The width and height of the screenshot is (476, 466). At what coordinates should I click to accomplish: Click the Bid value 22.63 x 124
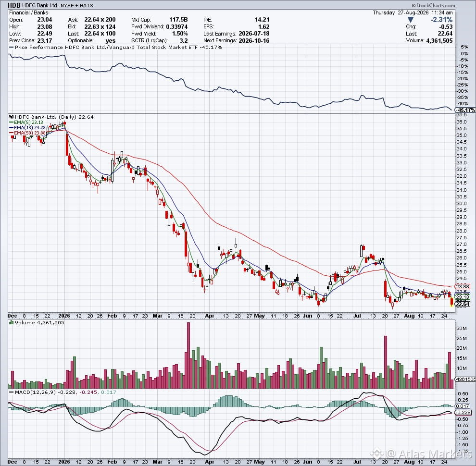pyautogui.click(x=100, y=26)
